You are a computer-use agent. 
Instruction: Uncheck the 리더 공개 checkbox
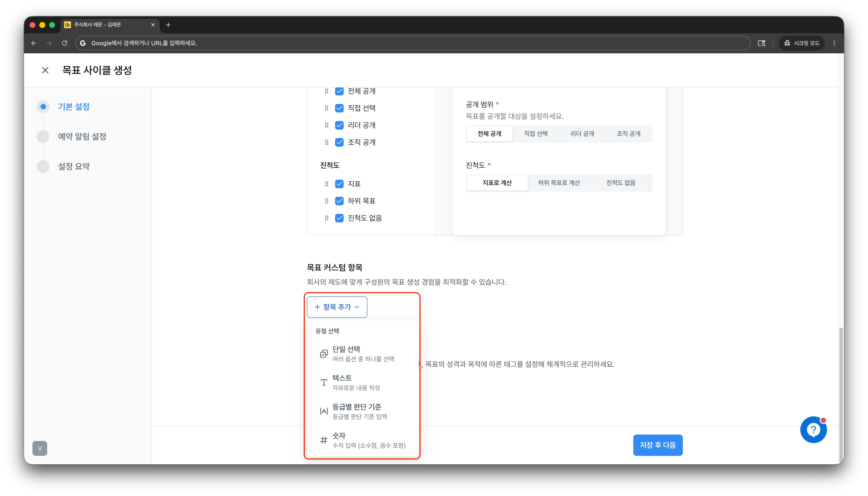(339, 125)
